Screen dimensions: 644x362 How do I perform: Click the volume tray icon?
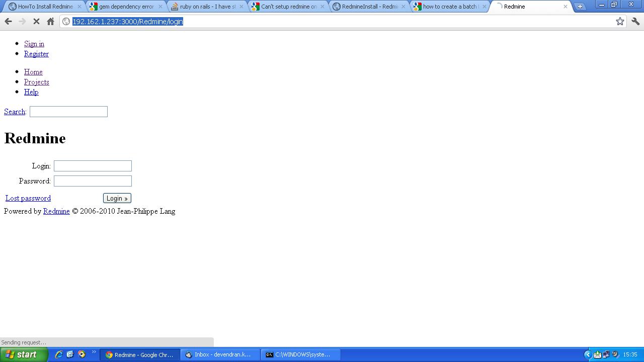615,354
